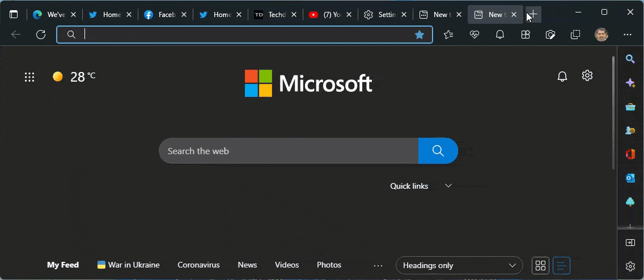This screenshot has width=644, height=280.
Task: Open sidebar green tree icon
Action: [x=630, y=202]
